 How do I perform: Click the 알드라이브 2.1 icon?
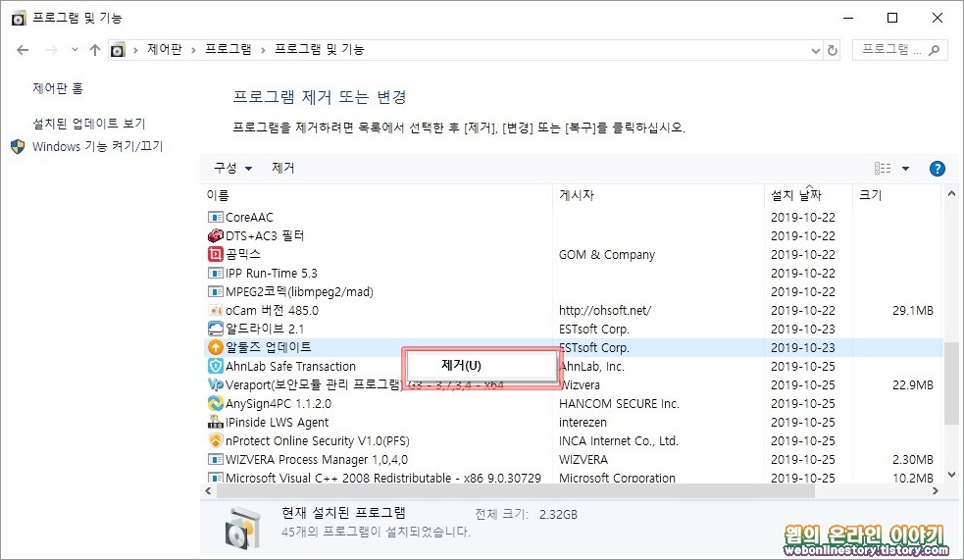215,329
